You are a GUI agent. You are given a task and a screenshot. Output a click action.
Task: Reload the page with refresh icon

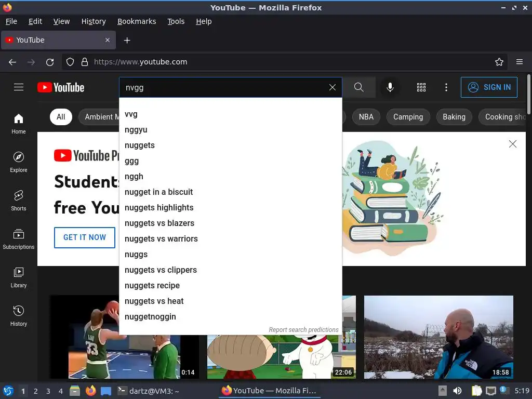coord(50,62)
